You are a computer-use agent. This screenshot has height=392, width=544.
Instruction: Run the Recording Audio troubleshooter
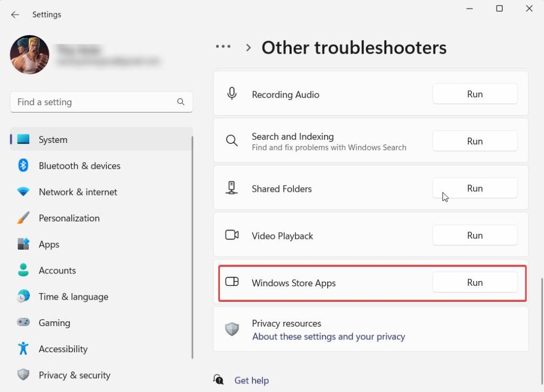(x=474, y=94)
